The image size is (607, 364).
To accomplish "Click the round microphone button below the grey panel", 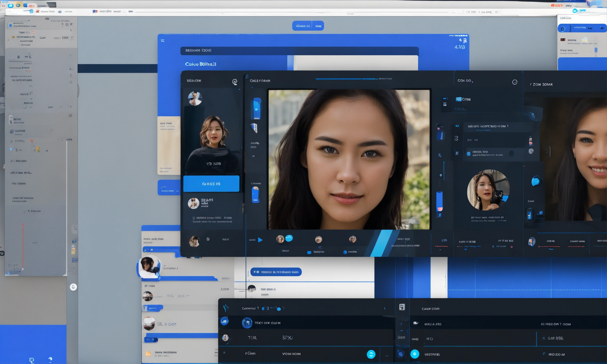I will point(73,287).
